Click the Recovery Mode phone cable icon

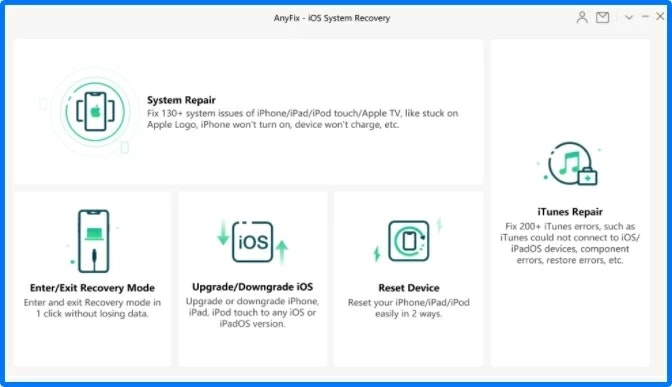tap(93, 241)
